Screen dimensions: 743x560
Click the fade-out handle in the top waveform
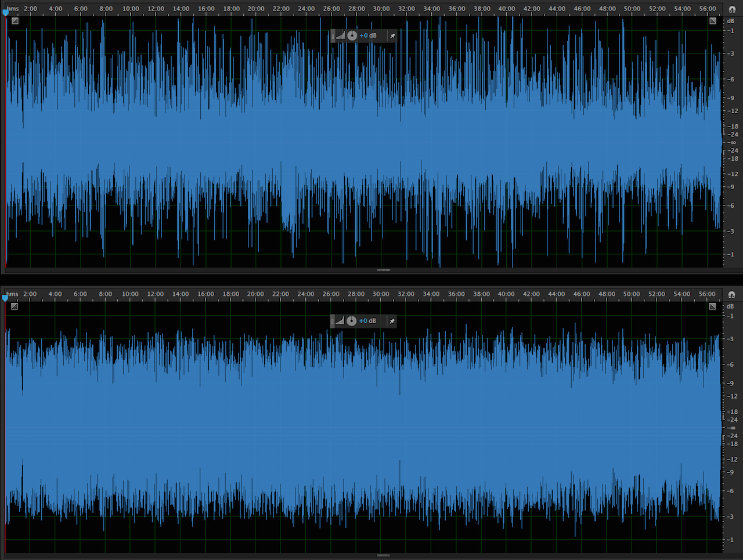click(713, 21)
